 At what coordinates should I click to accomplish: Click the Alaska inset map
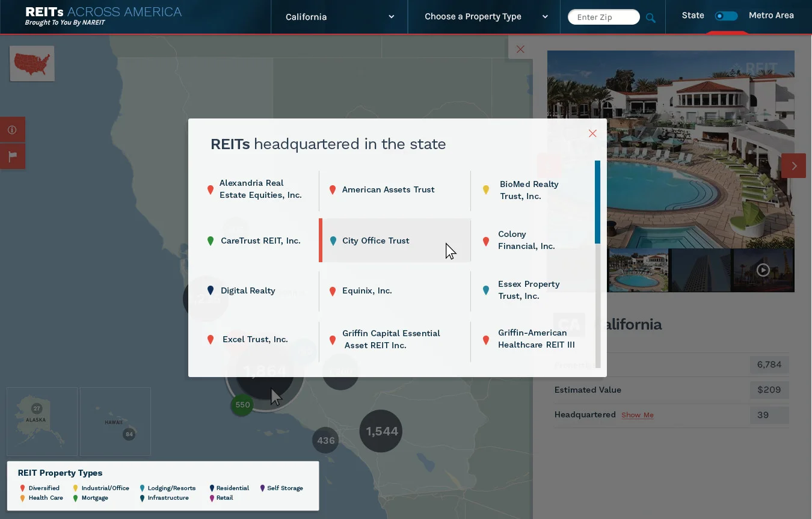click(42, 421)
